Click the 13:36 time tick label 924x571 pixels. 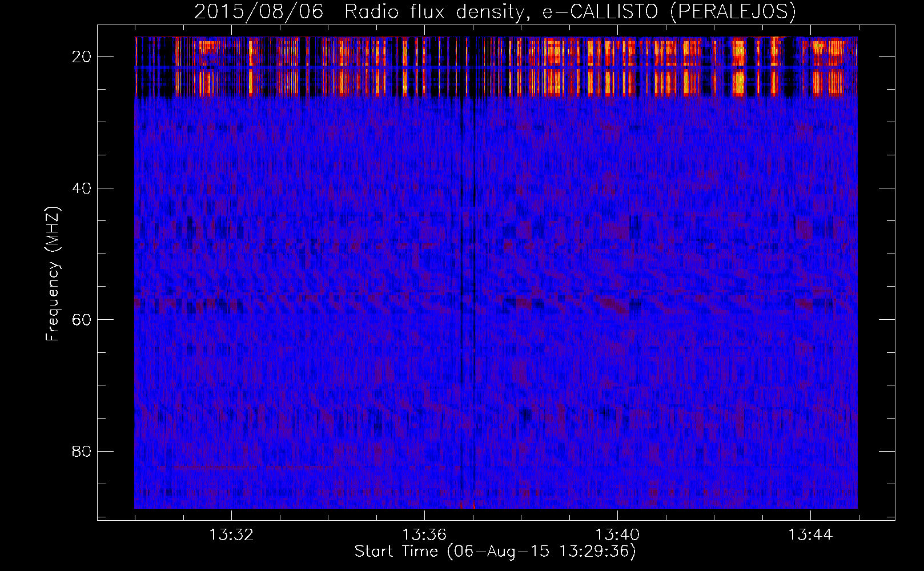point(424,535)
